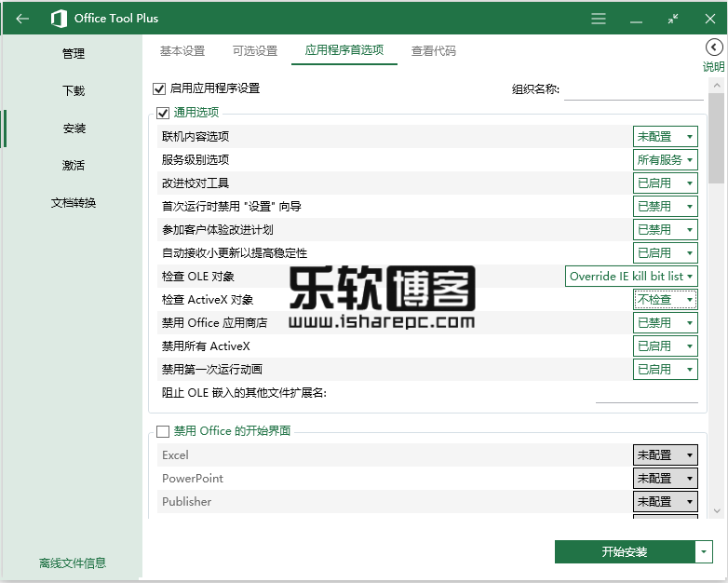
Task: Toggle compact window mode icon
Action: [673, 19]
